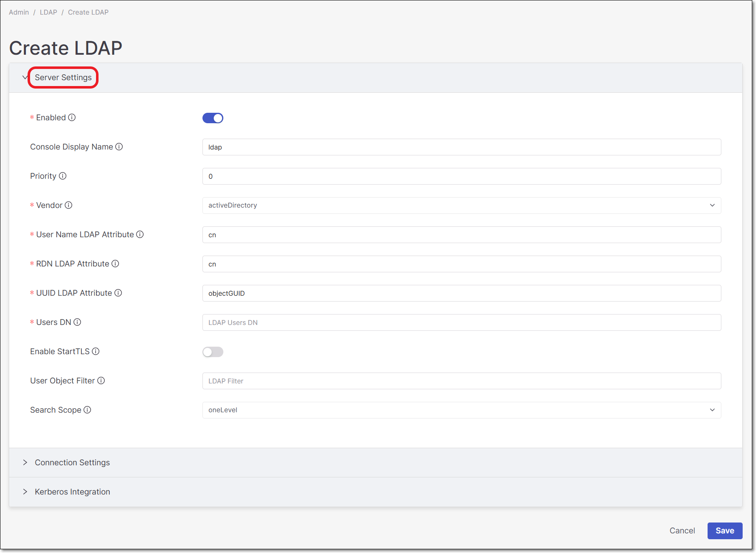Screen dimensions: 756x553
Task: Click the Search Scope info icon
Action: pyautogui.click(x=87, y=410)
